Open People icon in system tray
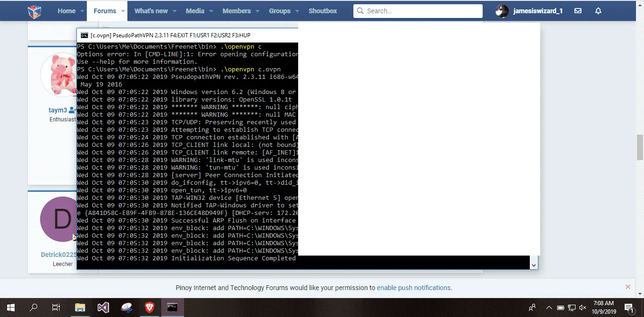The width and height of the screenshot is (644, 317). 532,308
